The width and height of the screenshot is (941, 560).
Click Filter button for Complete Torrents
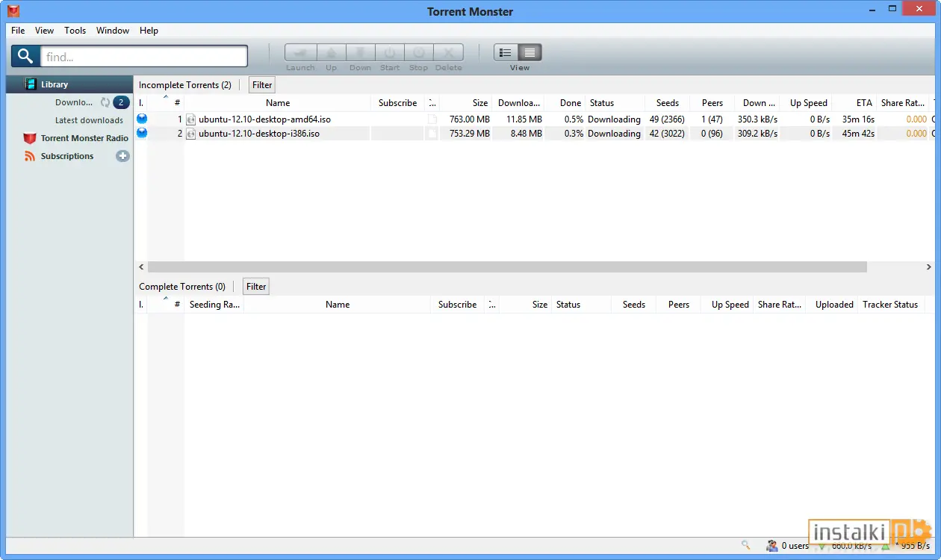[256, 287]
